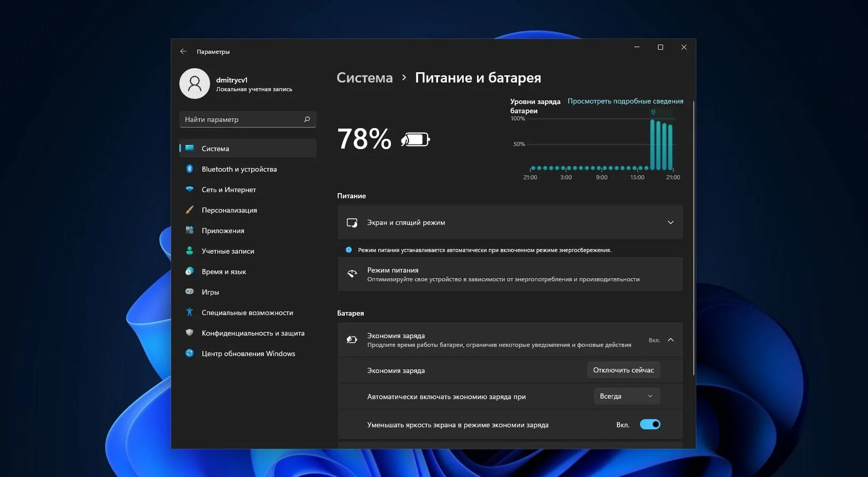
Task: Click the Локальная учетная запись label
Action: [x=254, y=89]
